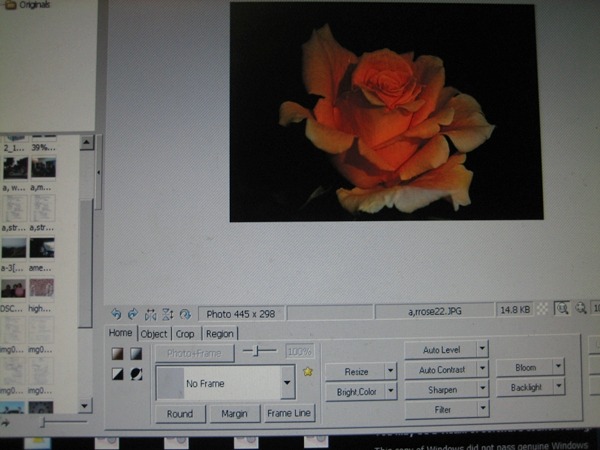Select the thumbnail labeled ame...
This screenshot has height=450, width=600.
[x=42, y=247]
